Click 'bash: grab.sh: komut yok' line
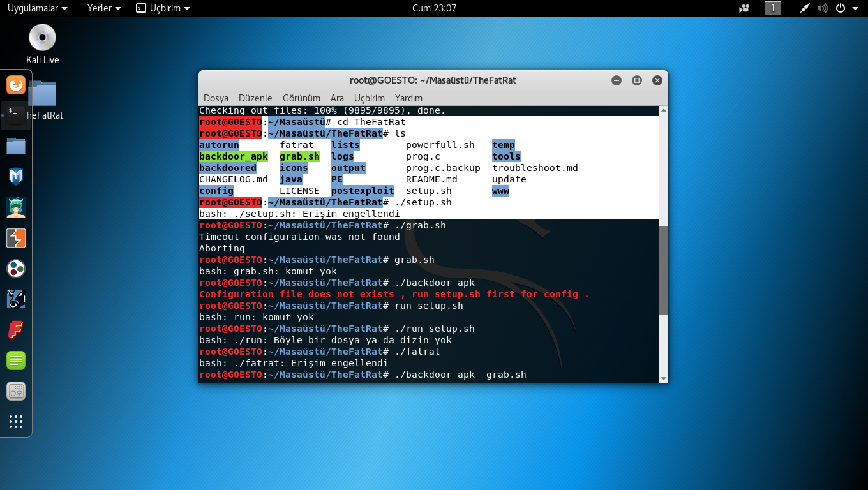Screen dimensions: 868x490 point(268,271)
